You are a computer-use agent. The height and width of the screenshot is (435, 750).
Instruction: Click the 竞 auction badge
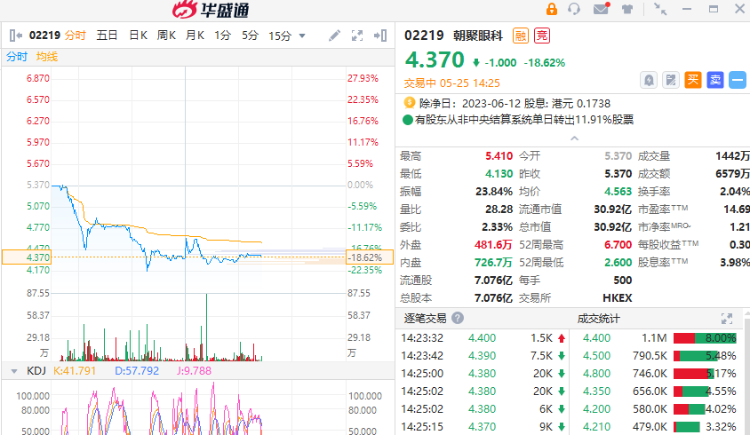542,35
